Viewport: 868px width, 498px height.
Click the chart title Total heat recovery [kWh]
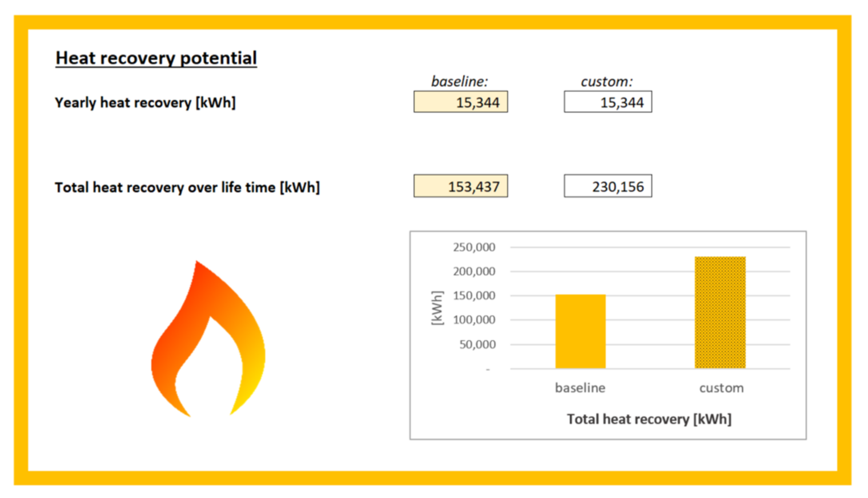649,419
